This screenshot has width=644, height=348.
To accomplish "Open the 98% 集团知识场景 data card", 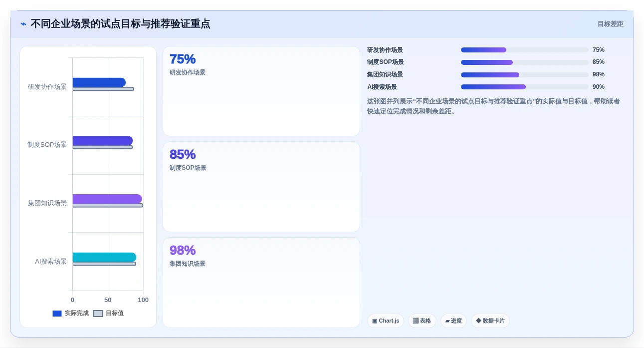I will coord(261,283).
